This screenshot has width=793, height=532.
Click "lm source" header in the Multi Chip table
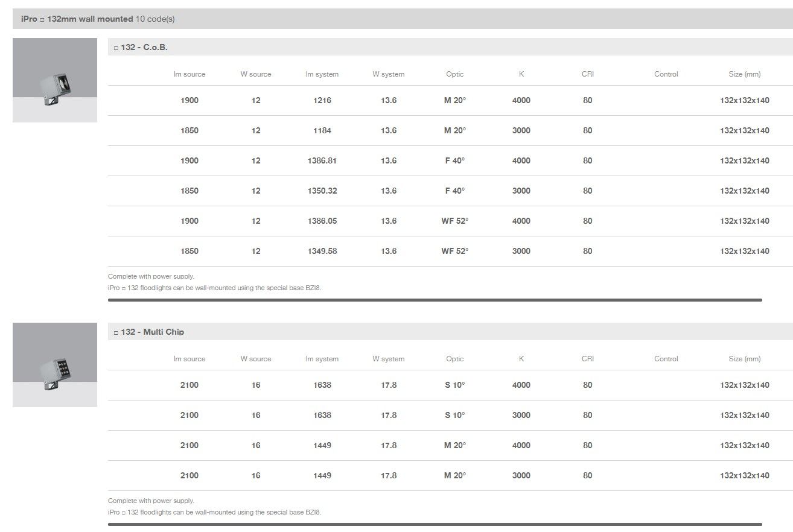pos(189,359)
